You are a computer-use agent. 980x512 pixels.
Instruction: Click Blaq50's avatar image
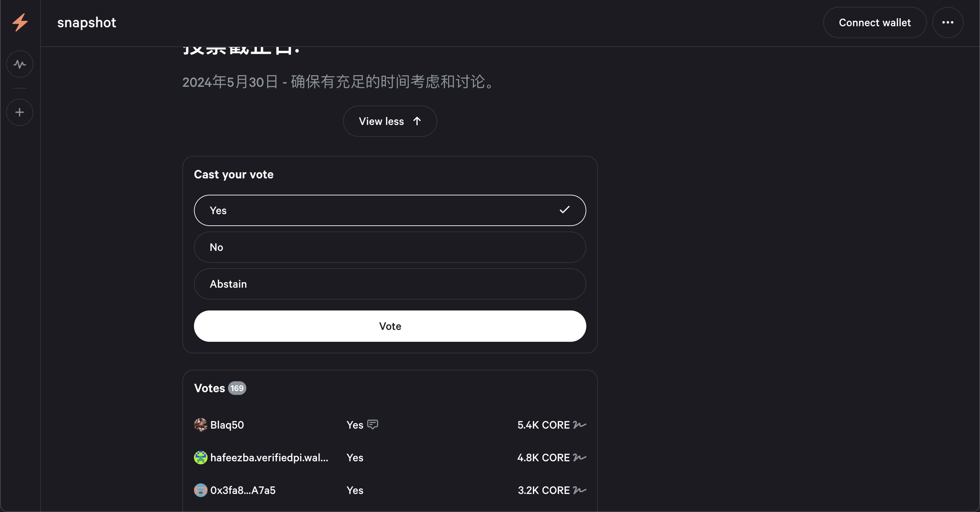tap(200, 425)
